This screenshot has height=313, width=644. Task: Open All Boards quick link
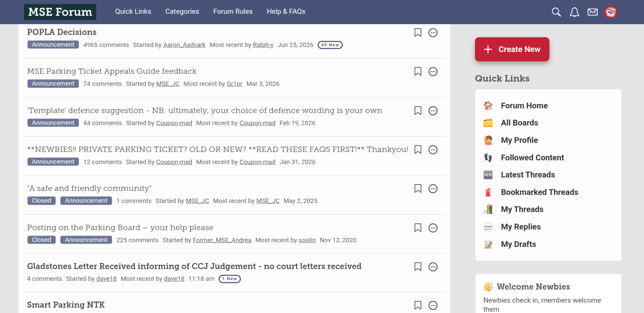(519, 123)
